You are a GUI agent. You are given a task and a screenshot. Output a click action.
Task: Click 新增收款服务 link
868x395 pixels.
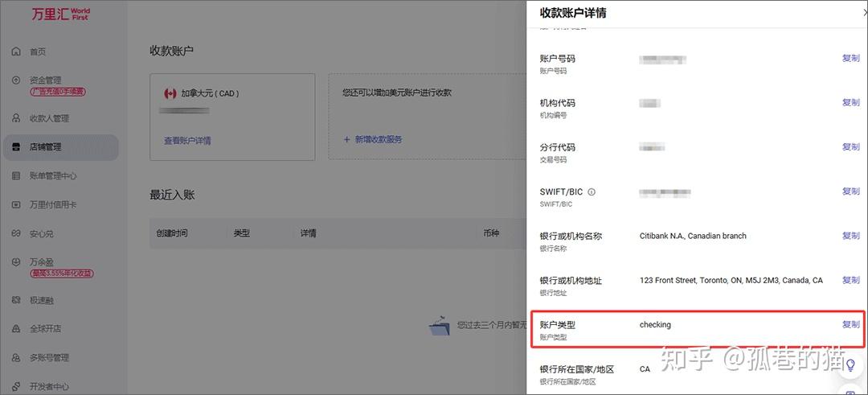tap(373, 140)
